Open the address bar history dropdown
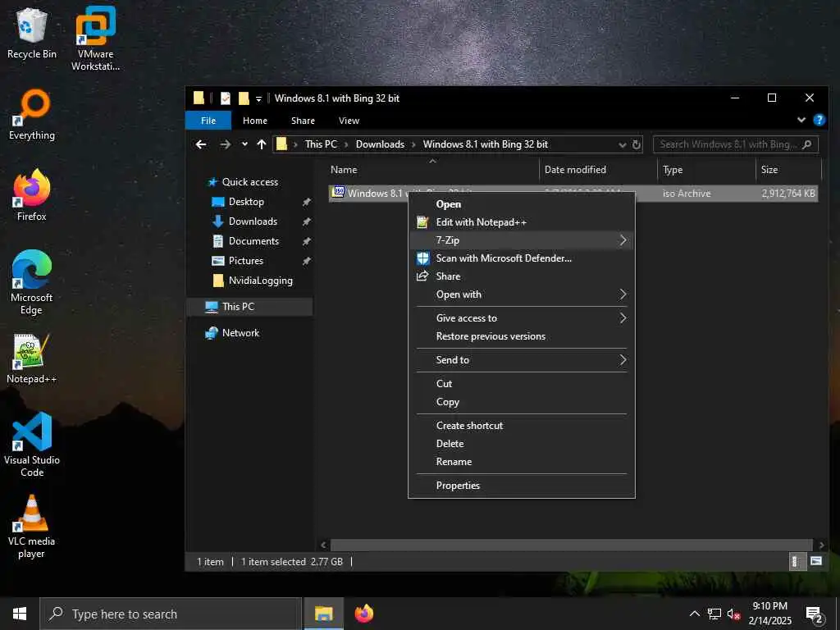Image resolution: width=840 pixels, height=630 pixels. [x=622, y=144]
